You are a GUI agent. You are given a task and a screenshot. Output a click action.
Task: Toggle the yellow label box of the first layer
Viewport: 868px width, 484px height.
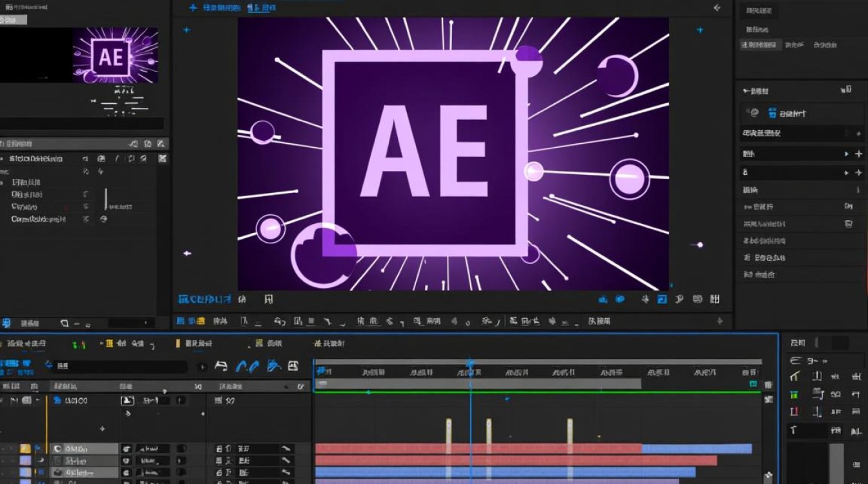(x=25, y=449)
